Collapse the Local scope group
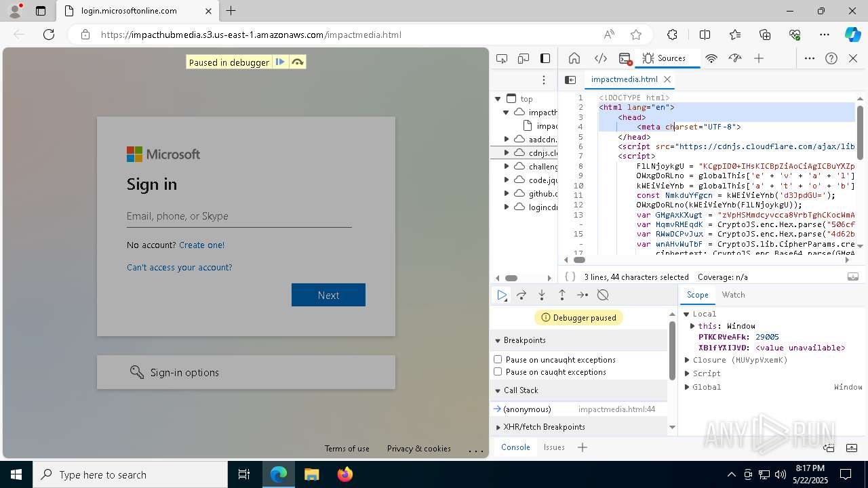The image size is (868, 488). point(687,314)
